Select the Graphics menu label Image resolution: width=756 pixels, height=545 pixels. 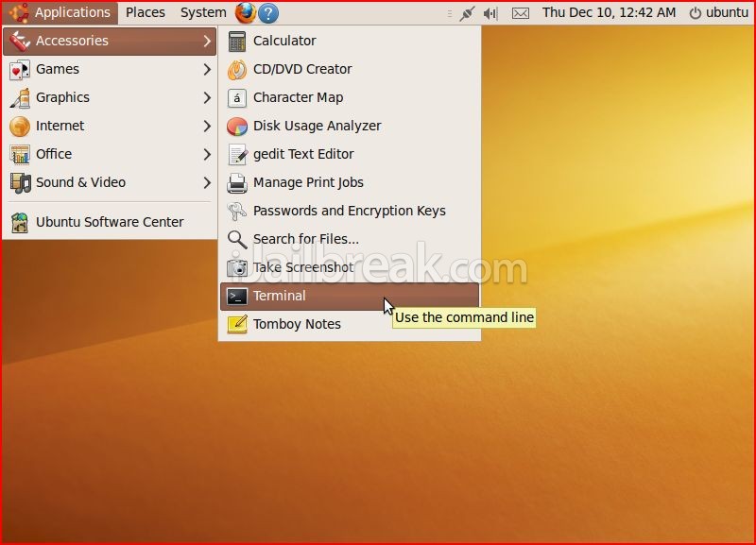(62, 97)
